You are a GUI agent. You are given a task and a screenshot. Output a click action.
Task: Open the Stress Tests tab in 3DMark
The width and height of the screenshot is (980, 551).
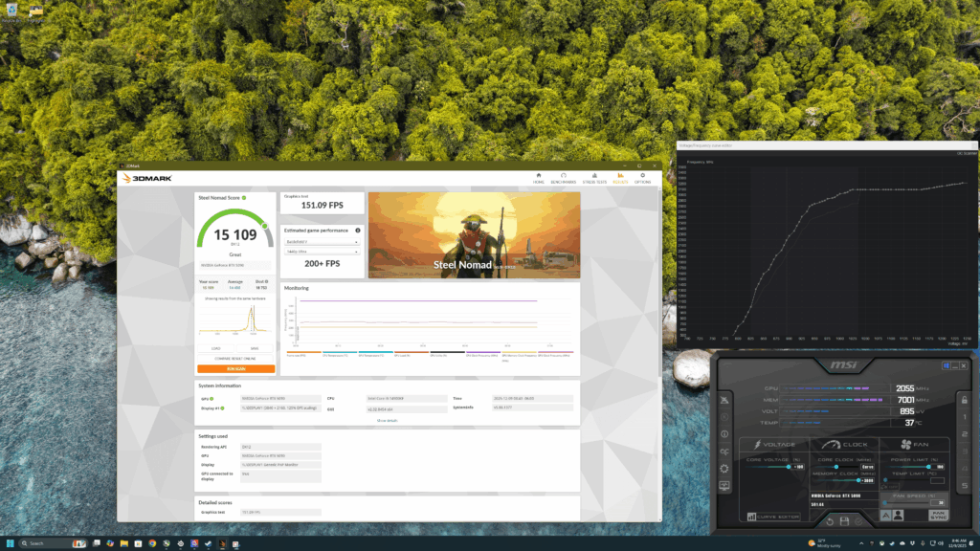[x=594, y=178]
